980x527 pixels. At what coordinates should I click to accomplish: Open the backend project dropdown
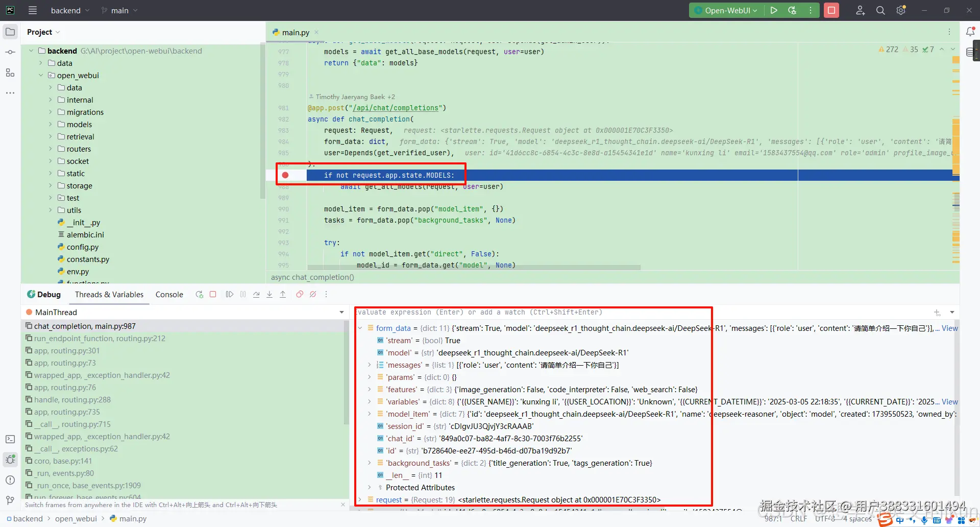[x=70, y=10]
